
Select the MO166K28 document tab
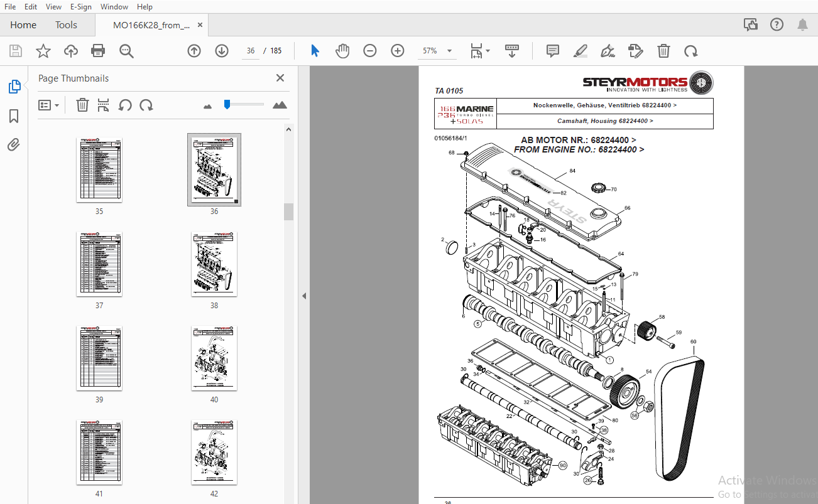click(x=151, y=25)
